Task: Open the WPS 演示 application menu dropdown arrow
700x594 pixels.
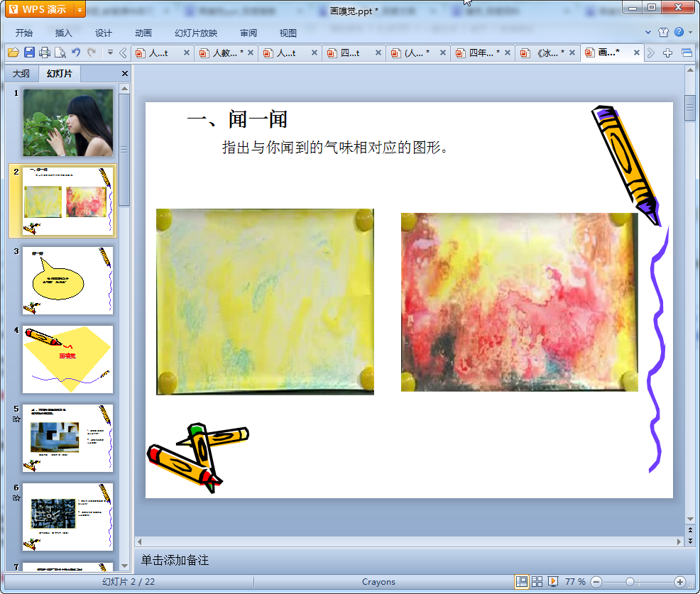Action: pyautogui.click(x=80, y=9)
